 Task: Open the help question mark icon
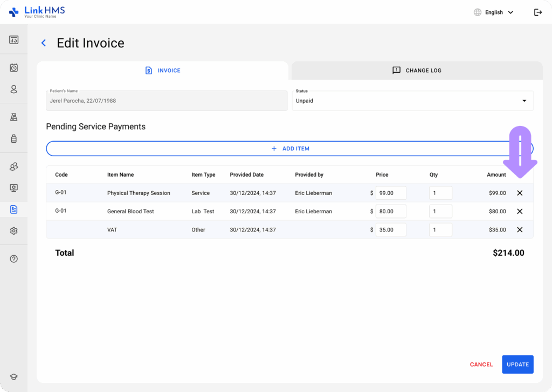[13, 259]
